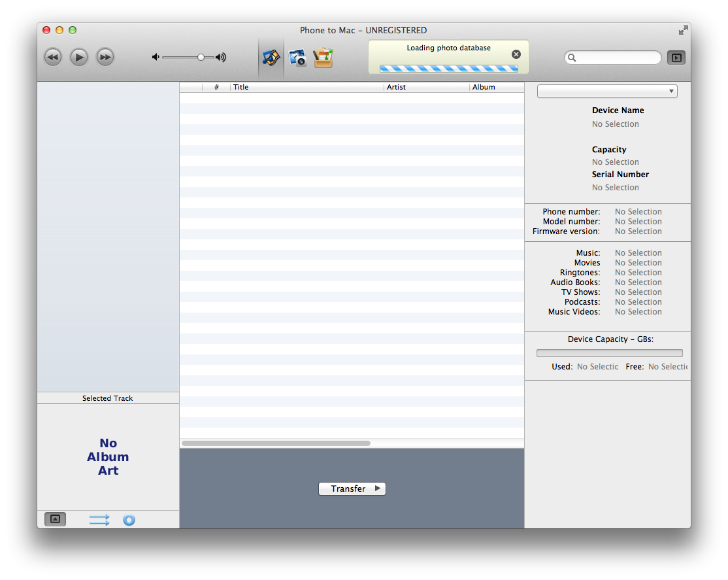Switch to the photos view icon
728x580 pixels.
click(x=298, y=58)
